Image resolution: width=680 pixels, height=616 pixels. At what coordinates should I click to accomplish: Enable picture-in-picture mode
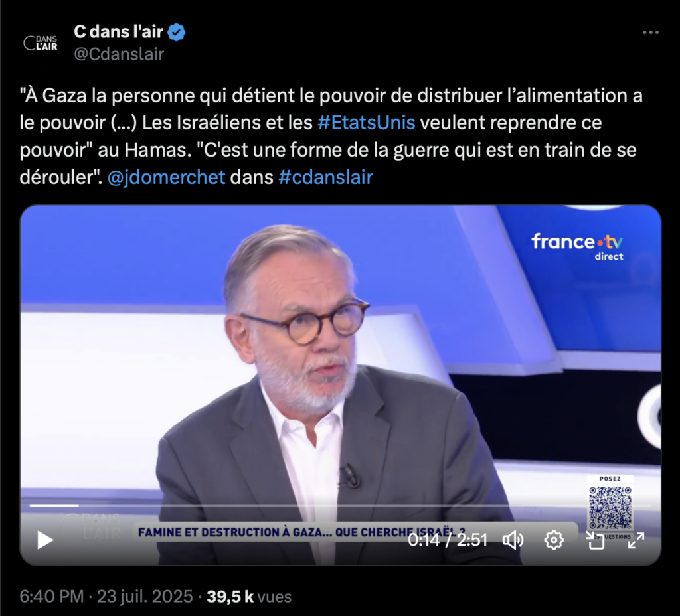pos(596,540)
